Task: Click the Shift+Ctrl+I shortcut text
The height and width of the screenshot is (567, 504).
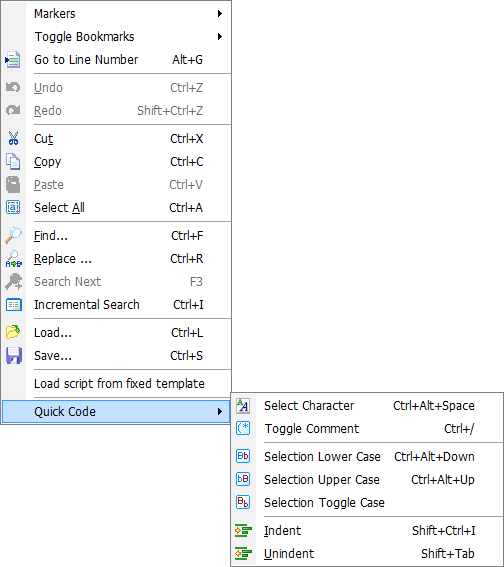Action: coord(444,530)
